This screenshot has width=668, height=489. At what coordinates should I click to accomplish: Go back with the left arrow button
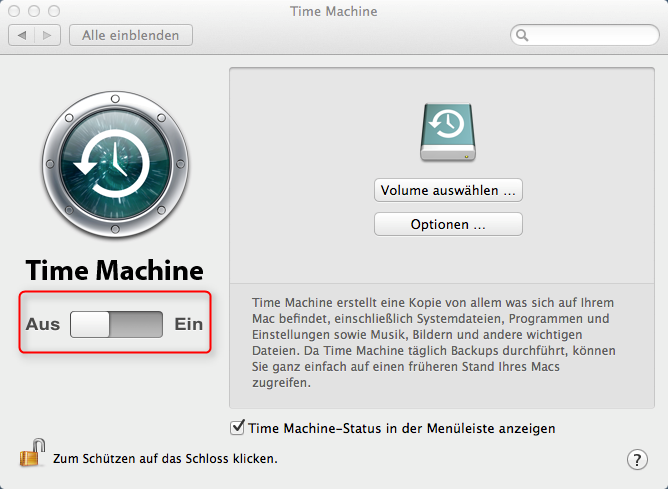click(x=22, y=35)
